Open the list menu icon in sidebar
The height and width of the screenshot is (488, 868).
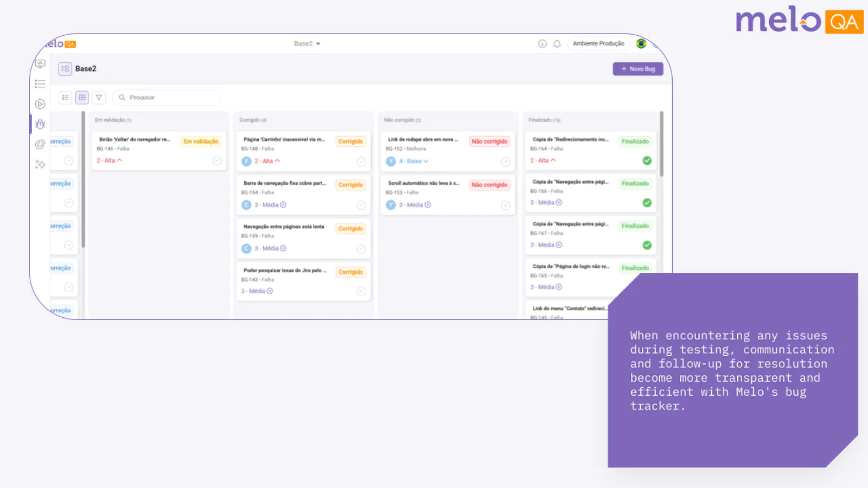tap(40, 84)
